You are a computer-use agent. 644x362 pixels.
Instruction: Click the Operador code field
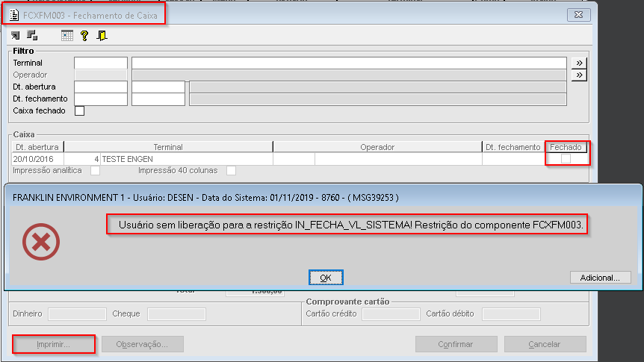pyautogui.click(x=101, y=75)
